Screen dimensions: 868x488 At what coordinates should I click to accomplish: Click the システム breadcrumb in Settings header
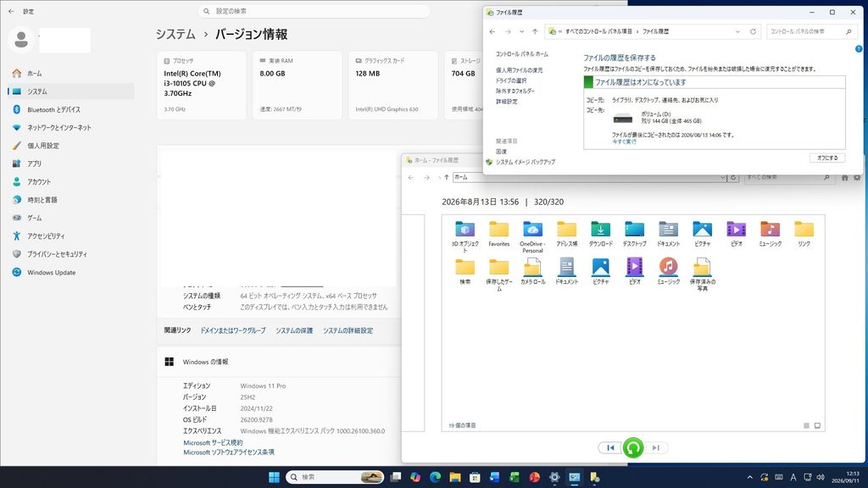pyautogui.click(x=175, y=34)
